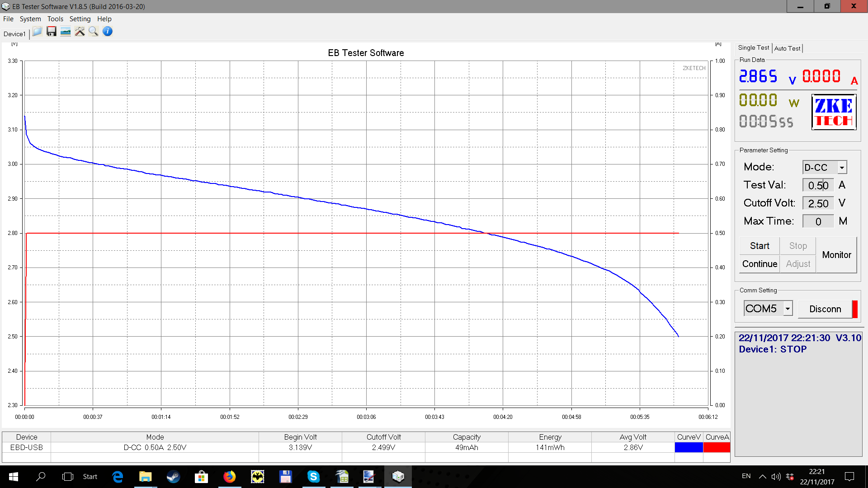The image size is (868, 488).
Task: Click the Disconn button
Action: [825, 309]
